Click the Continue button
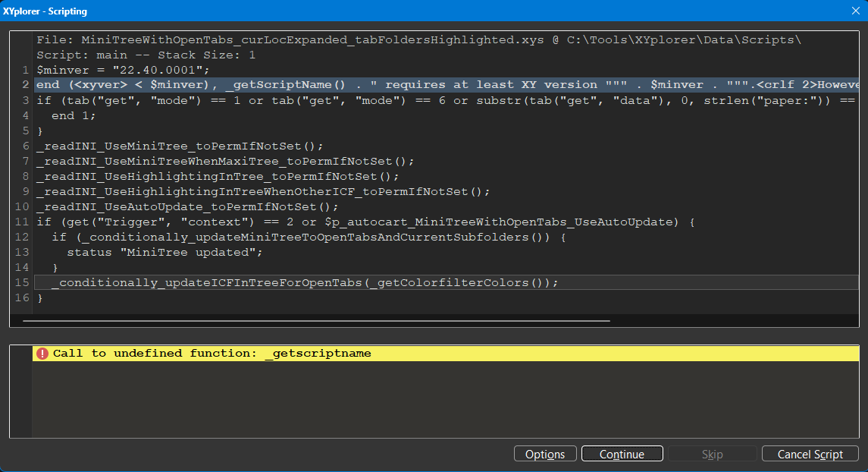This screenshot has width=868, height=472. [x=622, y=453]
